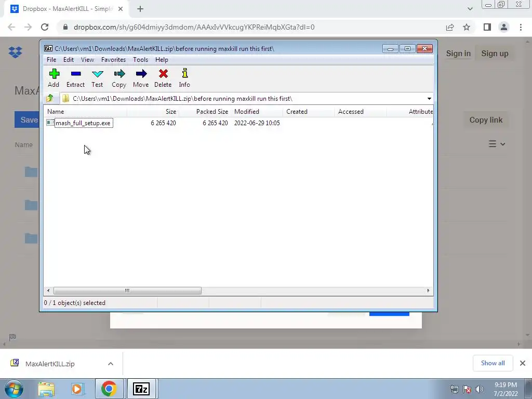This screenshot has height=399, width=532.
Task: Click the Dropbox flag icon at bottom left
Action: click(x=12, y=337)
